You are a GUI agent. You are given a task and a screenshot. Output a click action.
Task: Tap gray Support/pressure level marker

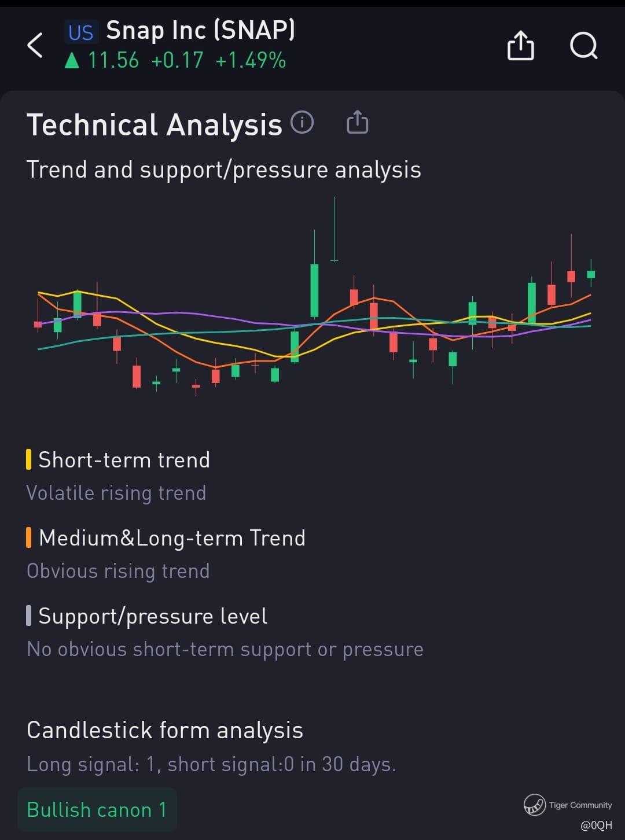28,616
